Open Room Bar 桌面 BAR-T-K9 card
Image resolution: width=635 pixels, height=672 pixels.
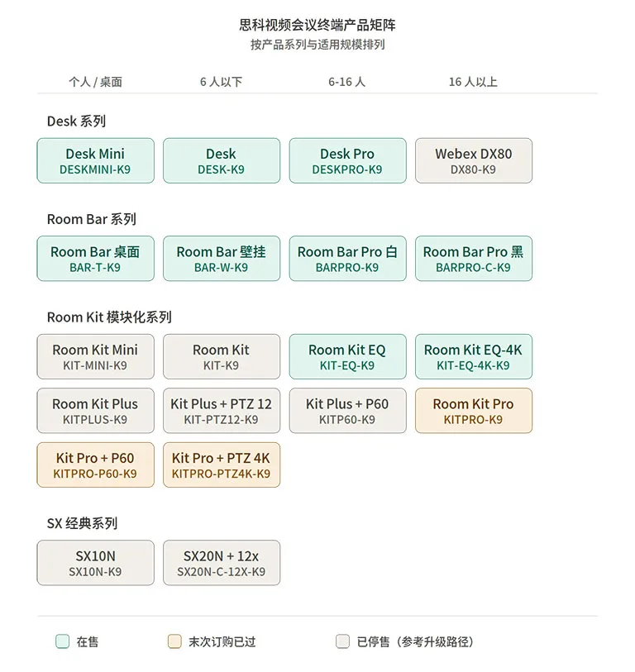96,259
